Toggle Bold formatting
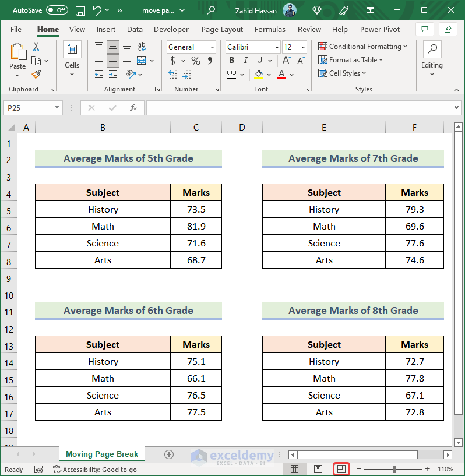Viewport: 465px width, 476px height. (x=232, y=61)
